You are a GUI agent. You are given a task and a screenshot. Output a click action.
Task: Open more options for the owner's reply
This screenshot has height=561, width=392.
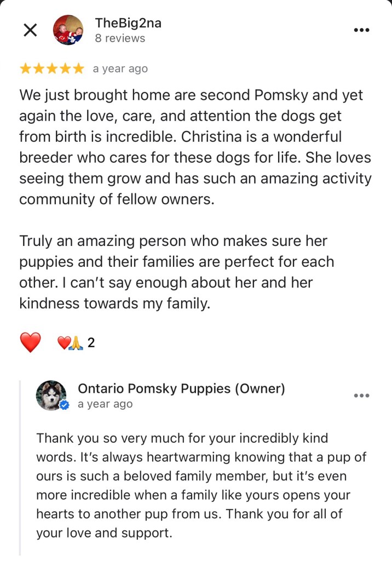362,396
